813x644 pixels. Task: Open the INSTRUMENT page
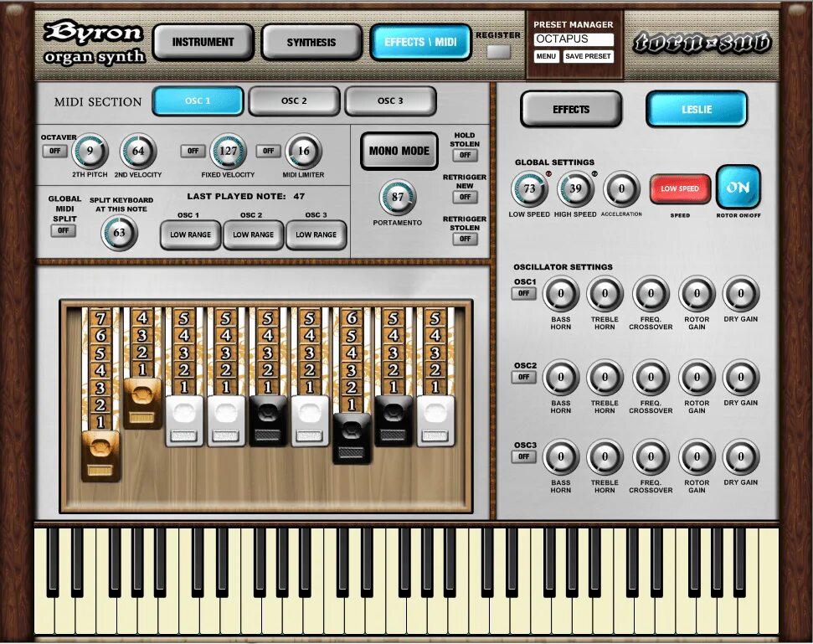click(203, 42)
